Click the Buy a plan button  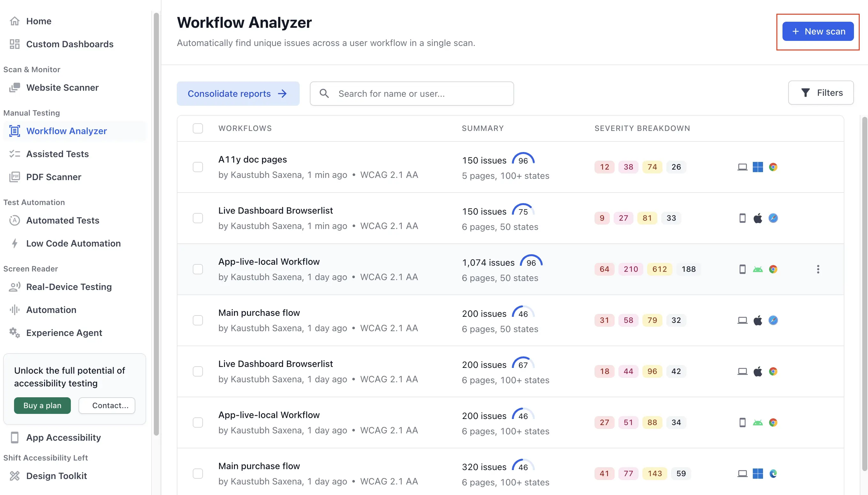point(42,405)
